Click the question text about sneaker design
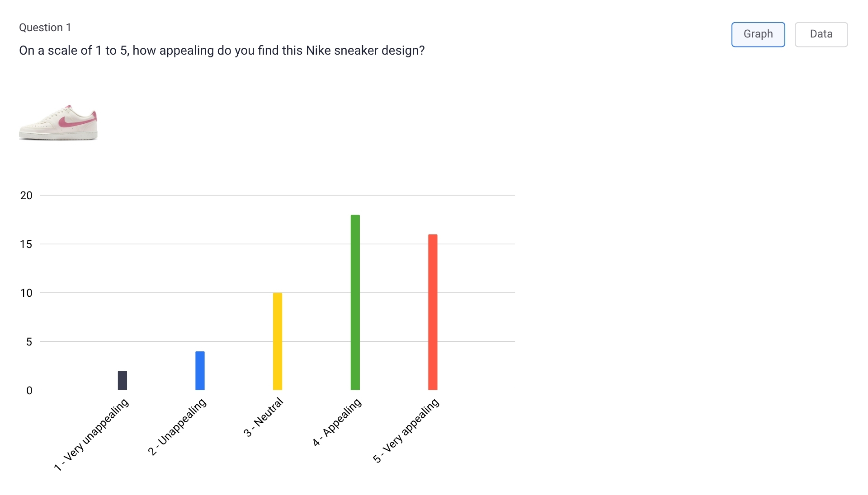 click(x=222, y=50)
